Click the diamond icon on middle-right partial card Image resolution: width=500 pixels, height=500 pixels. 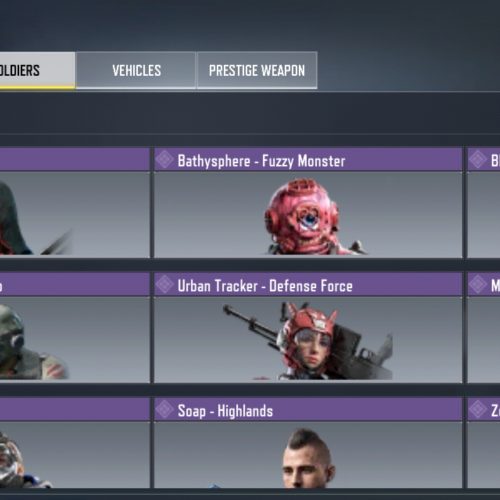(x=478, y=284)
